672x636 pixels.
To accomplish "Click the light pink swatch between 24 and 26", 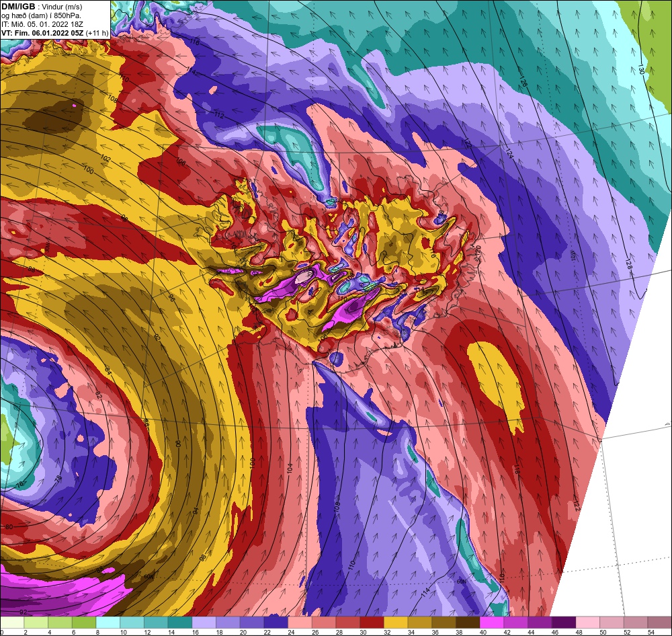I will coord(300,623).
